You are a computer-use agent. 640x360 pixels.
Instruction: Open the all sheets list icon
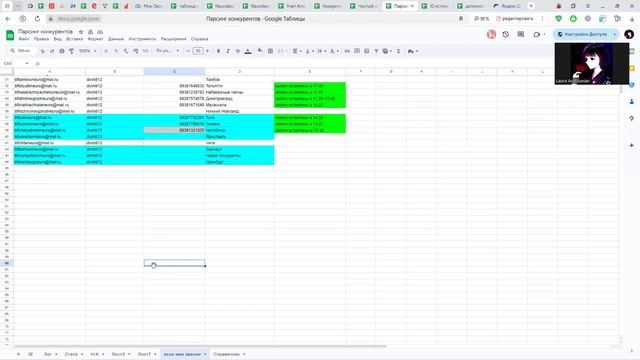(x=30, y=354)
